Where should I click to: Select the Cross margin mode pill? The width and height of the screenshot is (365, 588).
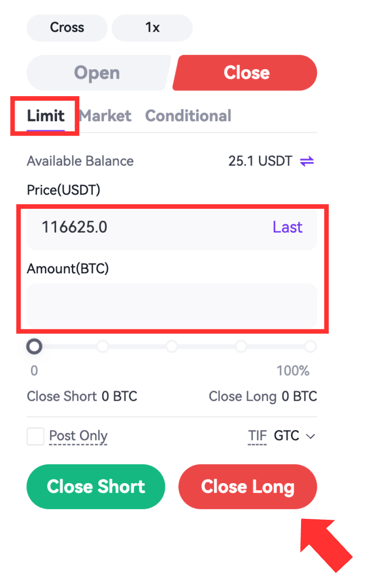(67, 28)
